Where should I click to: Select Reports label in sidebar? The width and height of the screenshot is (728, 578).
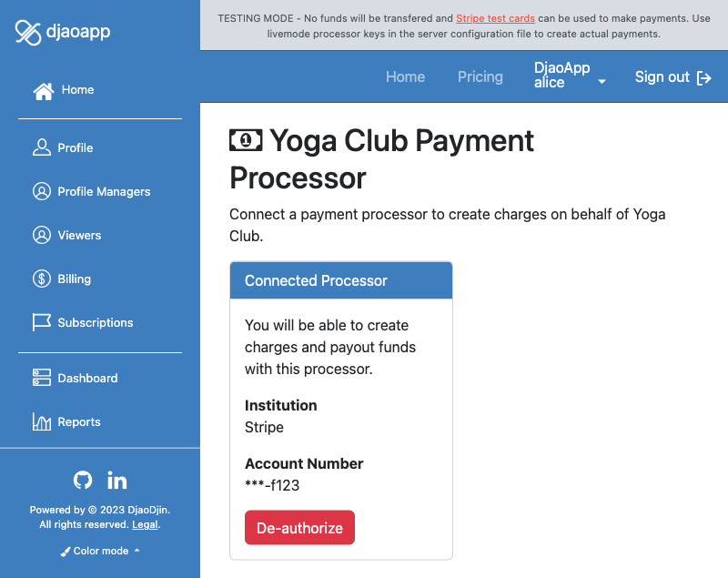tap(79, 421)
